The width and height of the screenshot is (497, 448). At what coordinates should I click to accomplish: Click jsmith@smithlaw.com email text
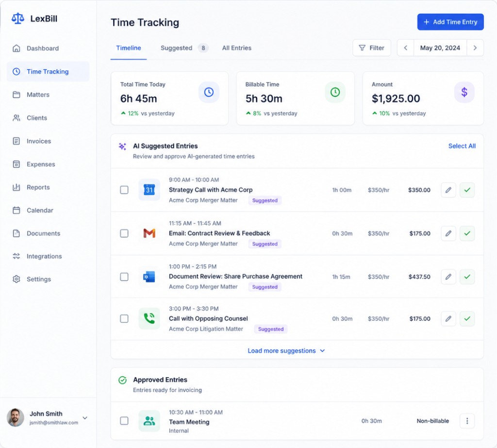54,423
